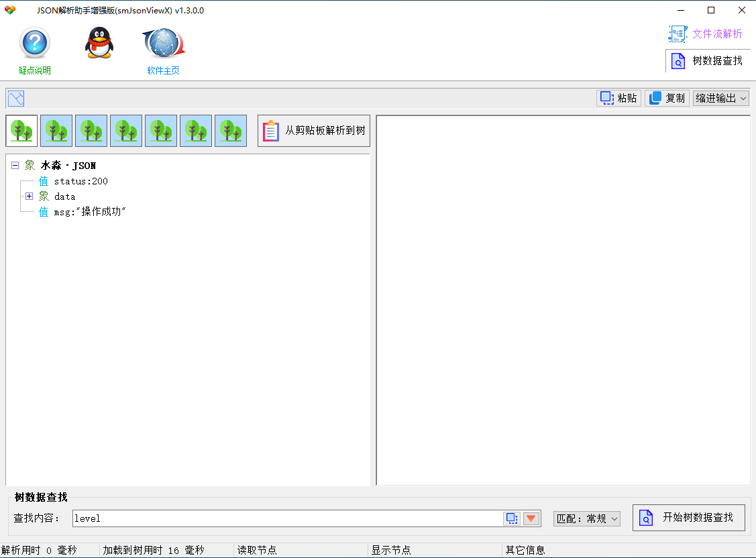Select the fifth tree slot button
Viewport: 756px width, 558px height.
[x=161, y=131]
